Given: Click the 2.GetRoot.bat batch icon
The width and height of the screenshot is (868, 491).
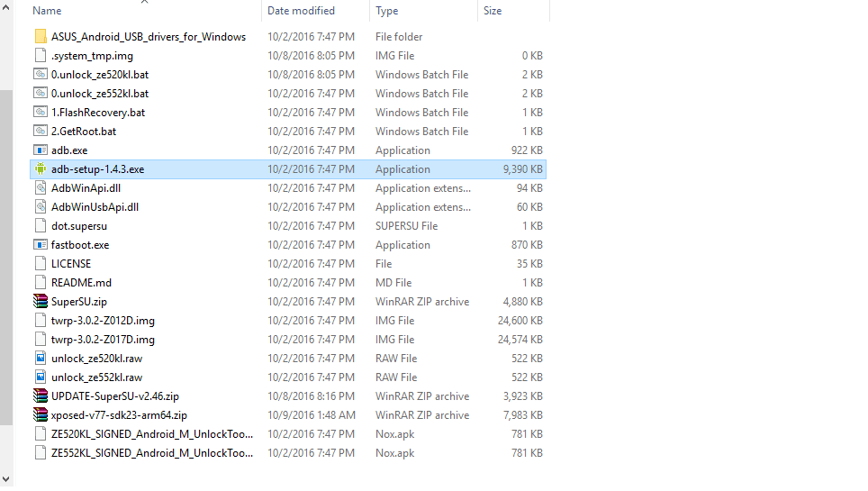Looking at the screenshot, I should pyautogui.click(x=41, y=131).
